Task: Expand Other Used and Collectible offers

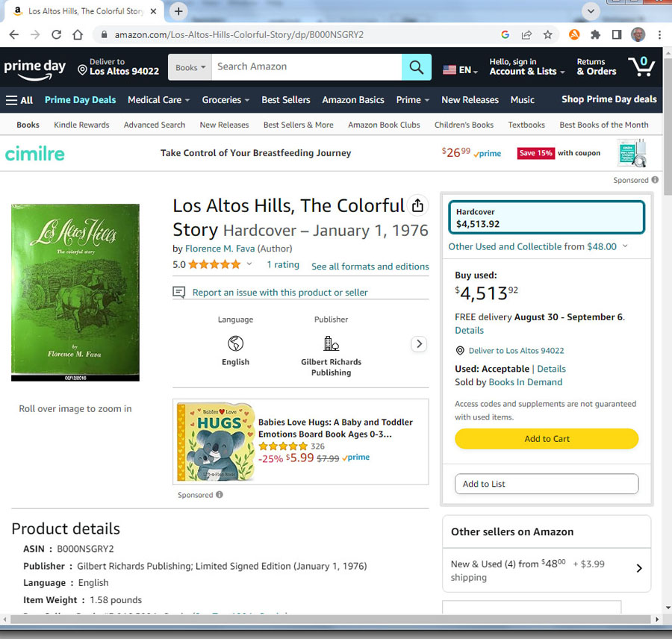Action: [538, 246]
